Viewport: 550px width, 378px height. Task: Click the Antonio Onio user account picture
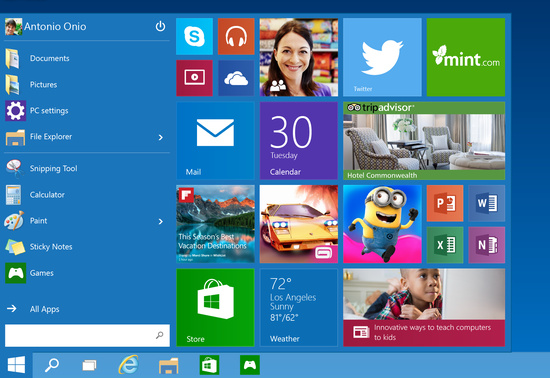point(14,27)
